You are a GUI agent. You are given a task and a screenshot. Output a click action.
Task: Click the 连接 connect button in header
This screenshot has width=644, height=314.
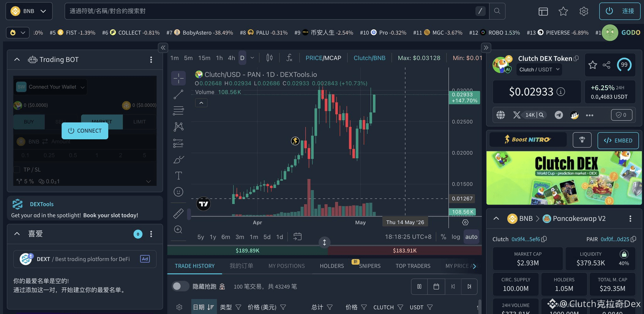pos(620,11)
